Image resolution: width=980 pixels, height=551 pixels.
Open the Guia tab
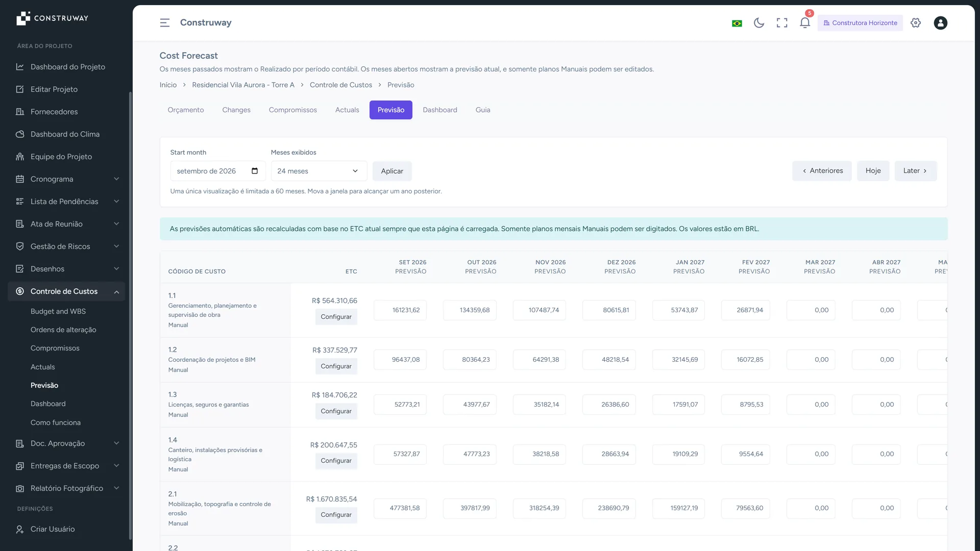click(482, 110)
